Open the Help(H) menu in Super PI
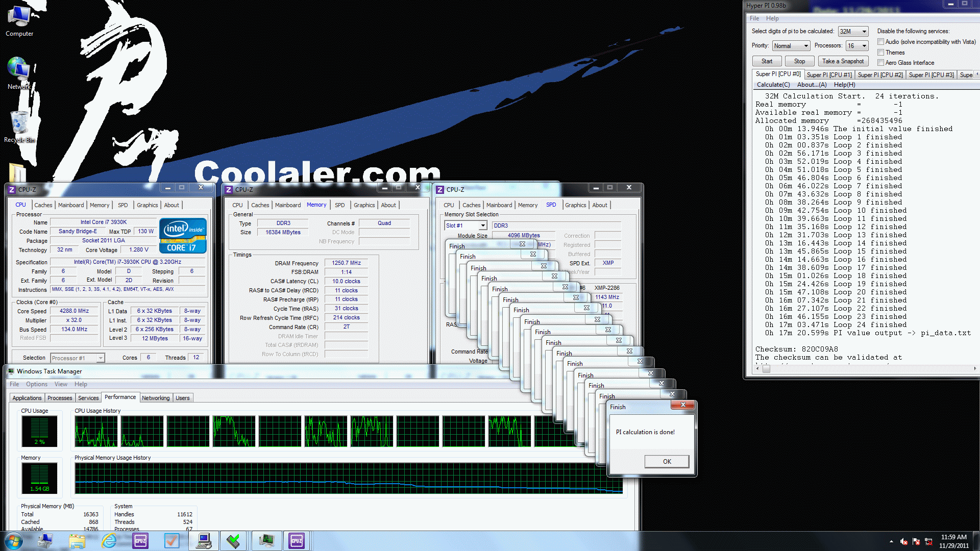 844,85
